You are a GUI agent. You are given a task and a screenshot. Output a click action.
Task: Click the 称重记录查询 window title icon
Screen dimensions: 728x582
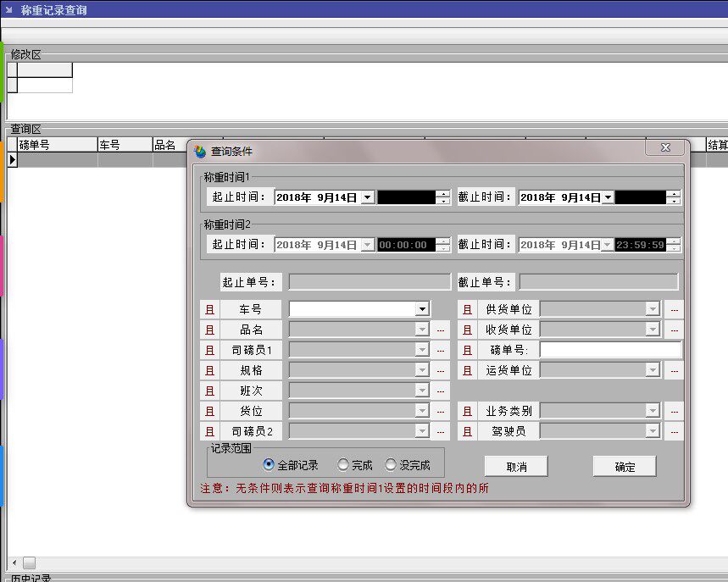pos(8,9)
